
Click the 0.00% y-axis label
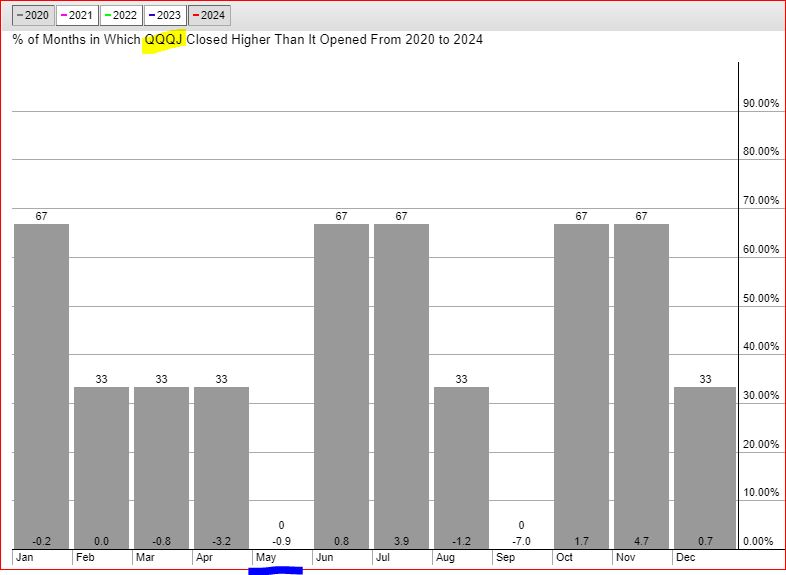tap(758, 541)
